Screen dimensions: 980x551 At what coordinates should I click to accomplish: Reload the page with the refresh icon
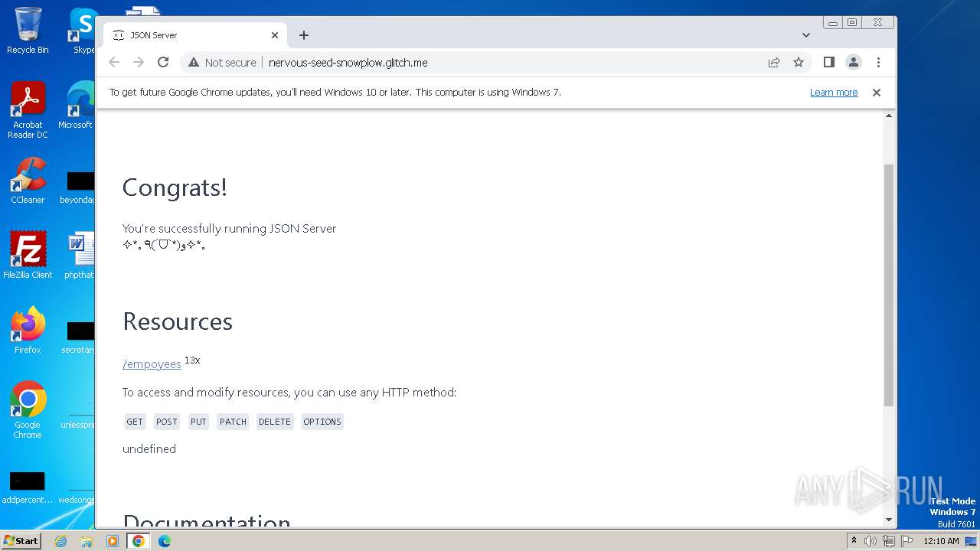[x=163, y=62]
